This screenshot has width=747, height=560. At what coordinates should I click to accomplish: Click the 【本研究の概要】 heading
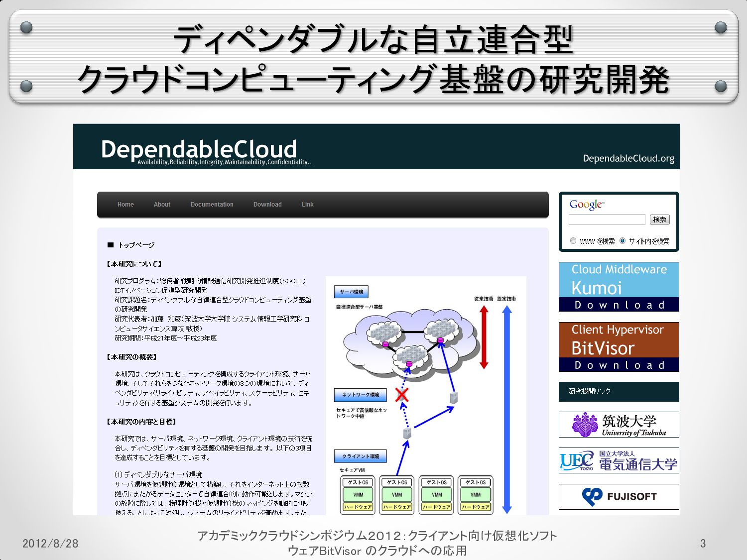click(x=131, y=357)
